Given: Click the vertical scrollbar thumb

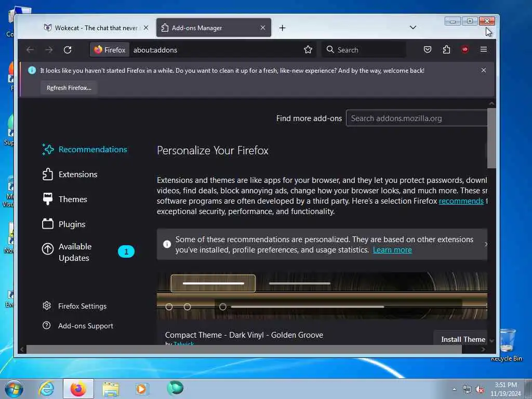Looking at the screenshot, I should click(x=491, y=138).
